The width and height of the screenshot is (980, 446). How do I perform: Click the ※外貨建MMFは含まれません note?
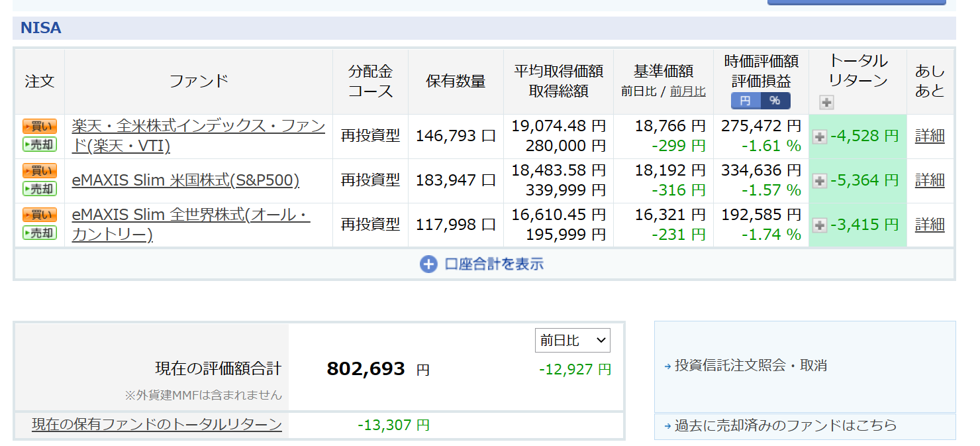(203, 395)
